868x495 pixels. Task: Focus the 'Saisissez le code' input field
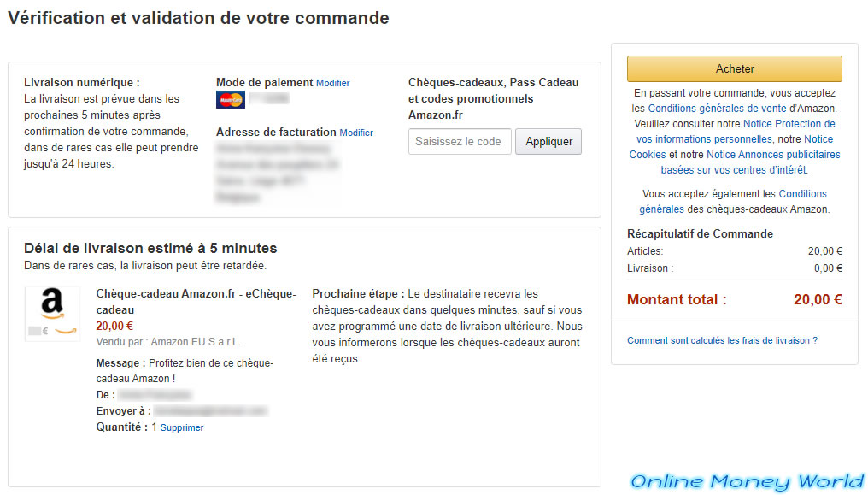coord(460,142)
